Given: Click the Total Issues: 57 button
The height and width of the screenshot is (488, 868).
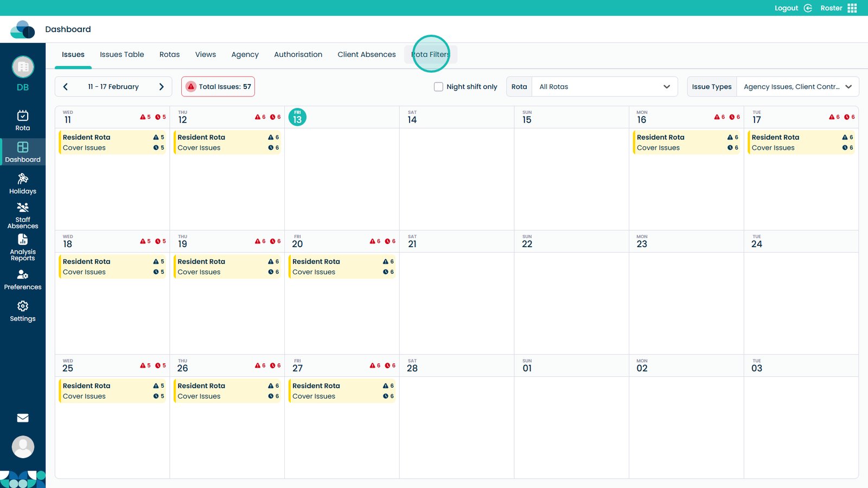Looking at the screenshot, I should 218,87.
